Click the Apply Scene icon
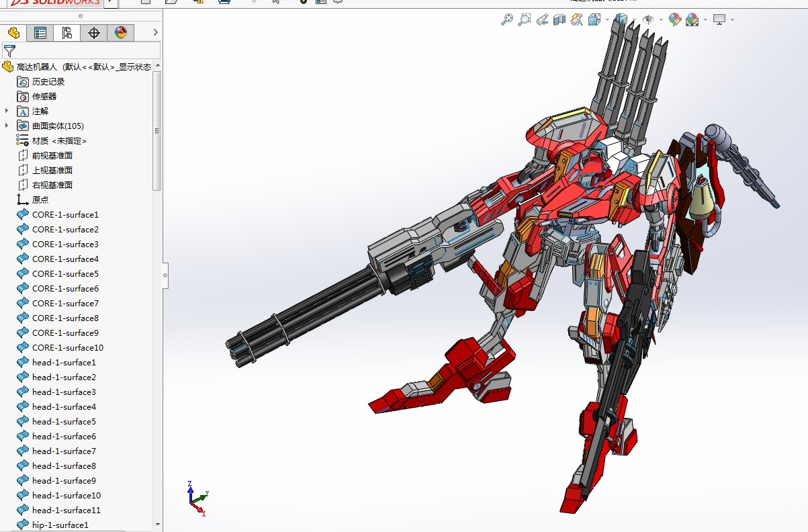The image size is (808, 532). click(692, 20)
